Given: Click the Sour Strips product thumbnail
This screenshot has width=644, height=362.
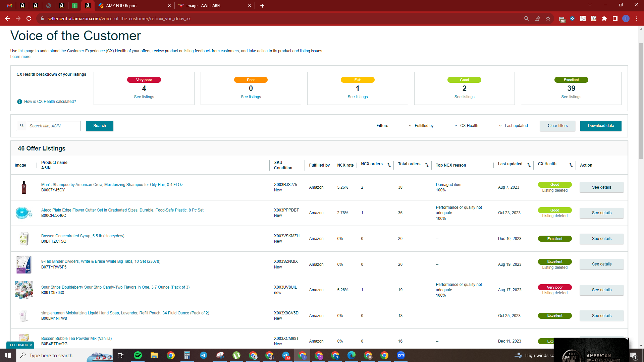Looking at the screenshot, I should (24, 290).
